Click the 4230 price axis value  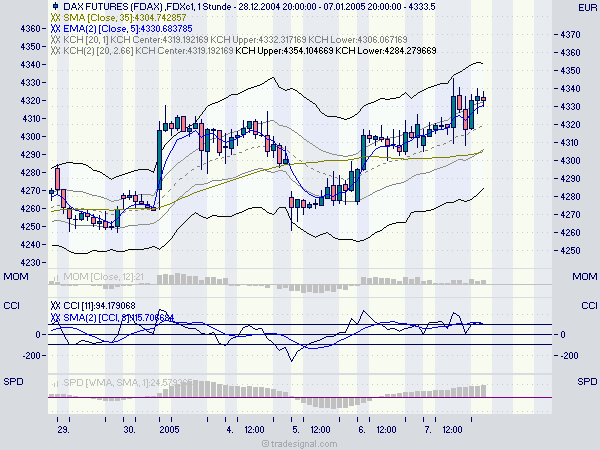pos(30,262)
